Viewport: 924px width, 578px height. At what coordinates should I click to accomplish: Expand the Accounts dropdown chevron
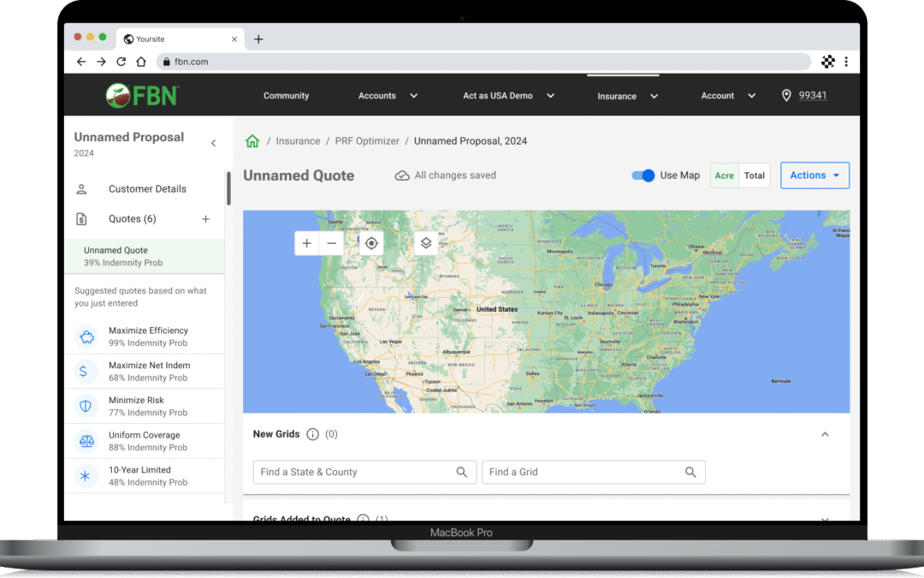(x=414, y=96)
